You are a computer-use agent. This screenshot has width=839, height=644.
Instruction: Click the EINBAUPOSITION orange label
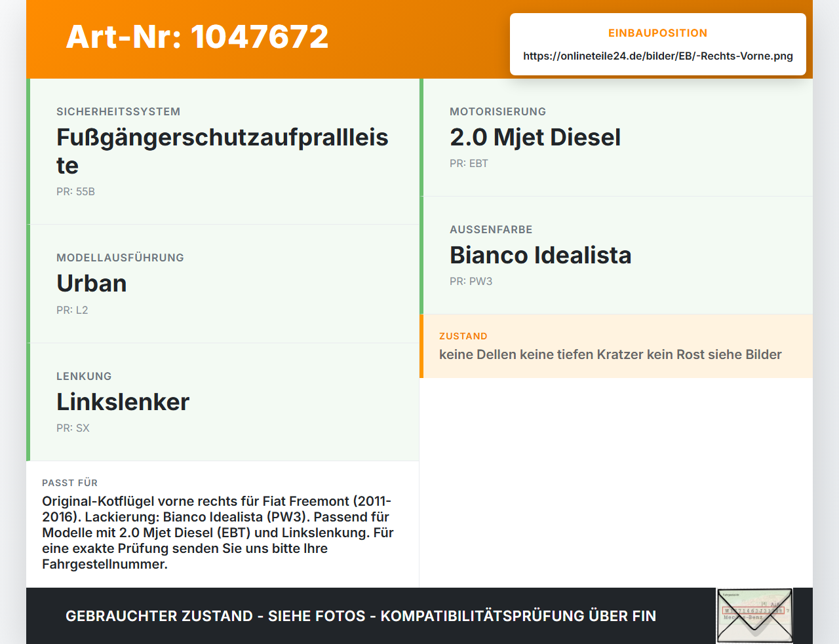[658, 33]
